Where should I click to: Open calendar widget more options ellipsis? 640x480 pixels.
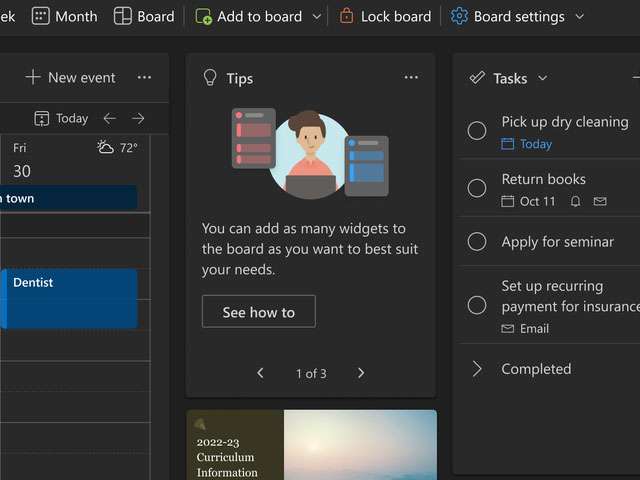(144, 78)
